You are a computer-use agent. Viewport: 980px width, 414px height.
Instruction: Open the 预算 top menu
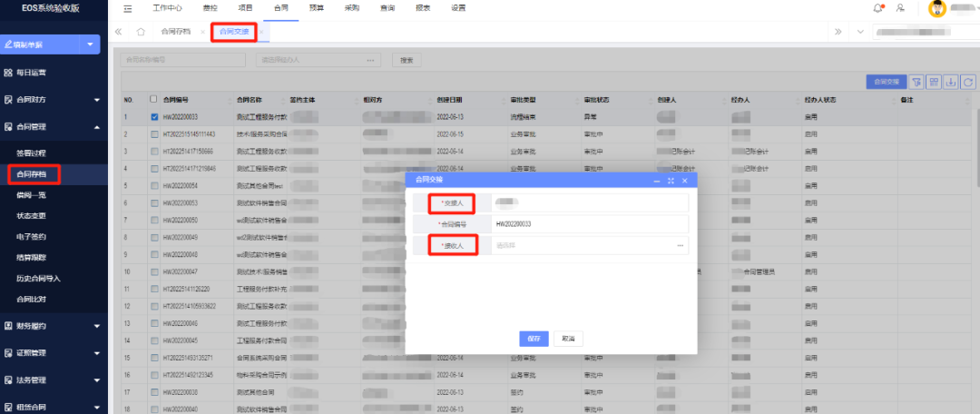tap(317, 9)
